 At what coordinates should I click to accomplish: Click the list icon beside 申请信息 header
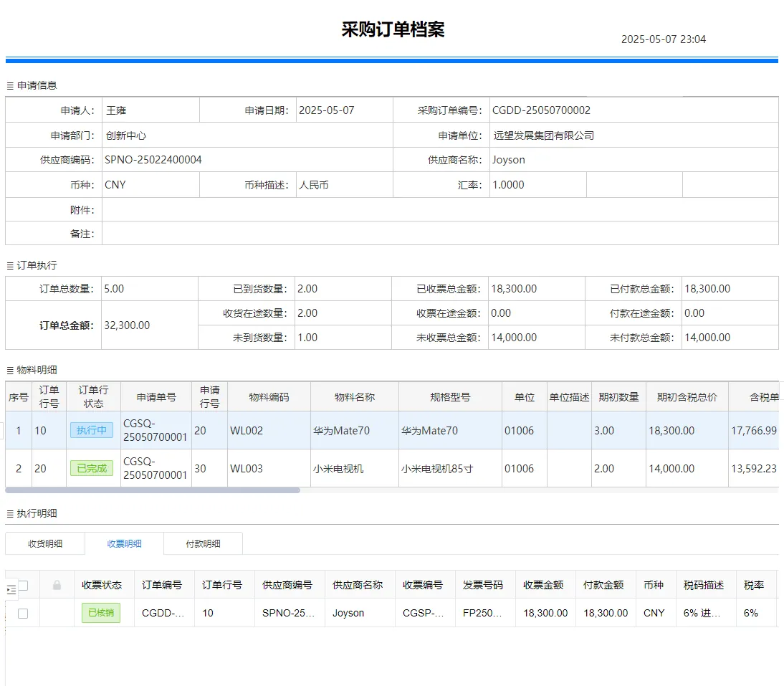coord(10,86)
